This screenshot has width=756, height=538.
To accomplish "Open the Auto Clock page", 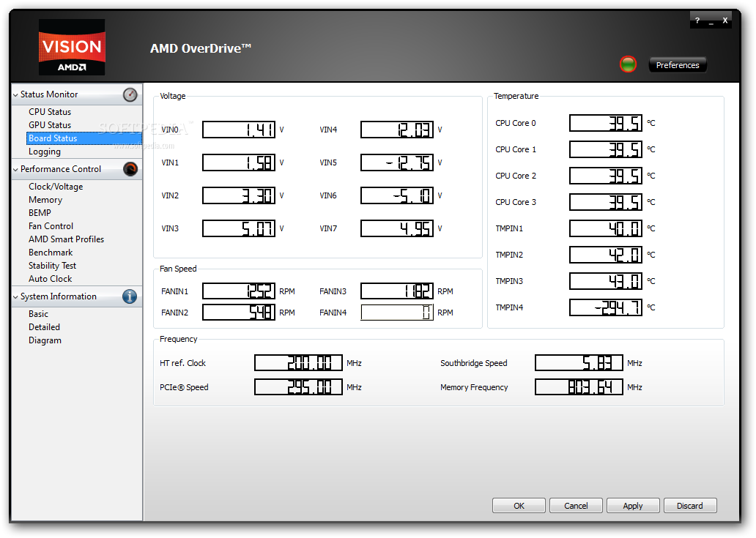I will (x=50, y=279).
